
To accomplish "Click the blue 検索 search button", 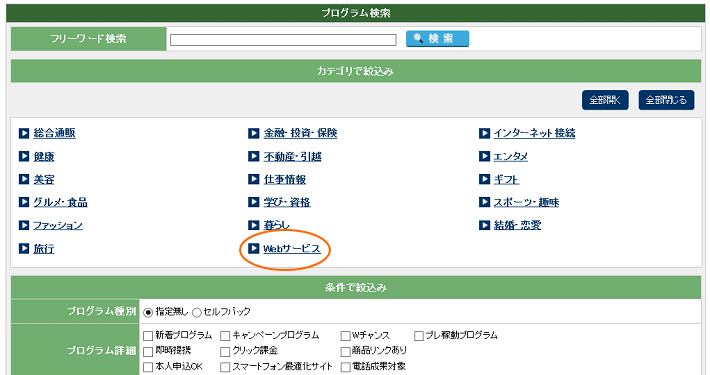I will [437, 38].
